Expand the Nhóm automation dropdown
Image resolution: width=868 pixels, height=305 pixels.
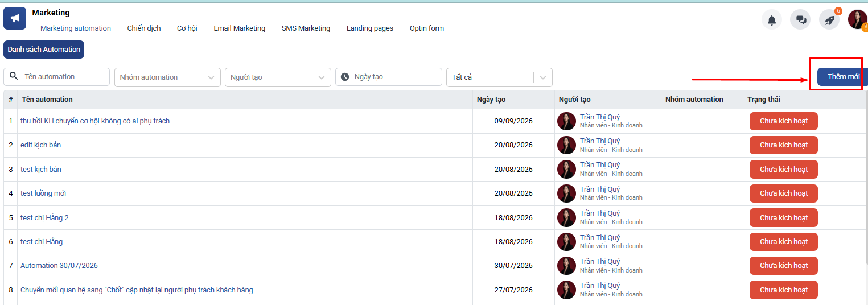point(211,77)
